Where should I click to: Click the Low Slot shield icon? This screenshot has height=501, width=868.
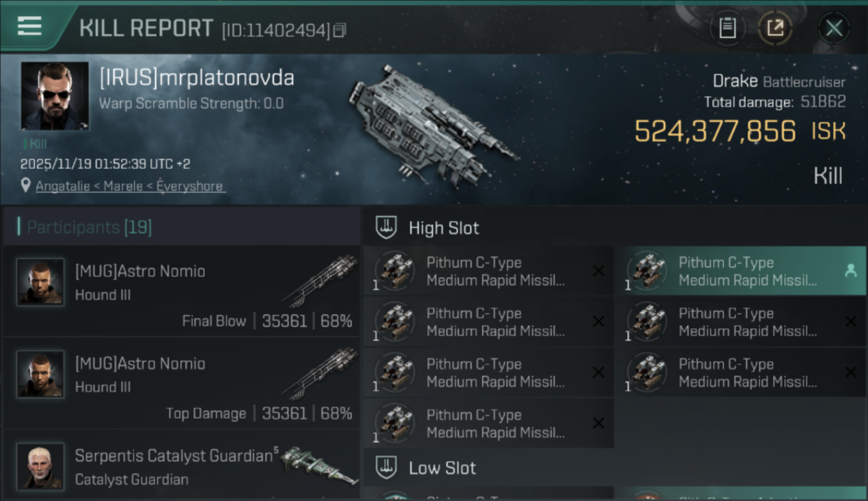[x=387, y=467]
